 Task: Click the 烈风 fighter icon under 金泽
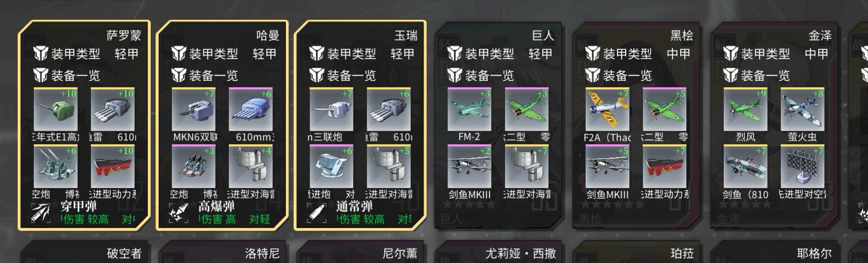(x=745, y=109)
